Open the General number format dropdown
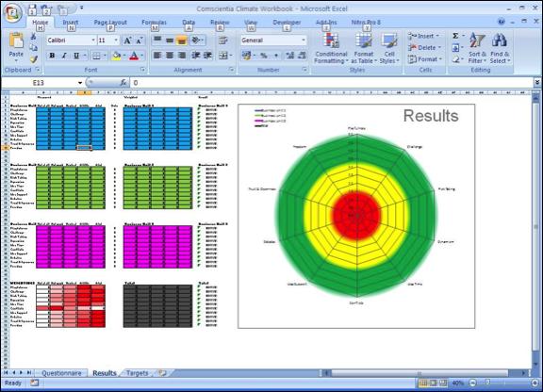543x392 pixels. click(x=304, y=41)
